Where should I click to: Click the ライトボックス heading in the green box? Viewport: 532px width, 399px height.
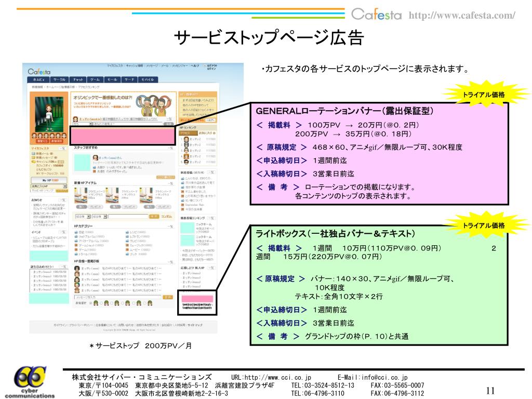pos(336,233)
